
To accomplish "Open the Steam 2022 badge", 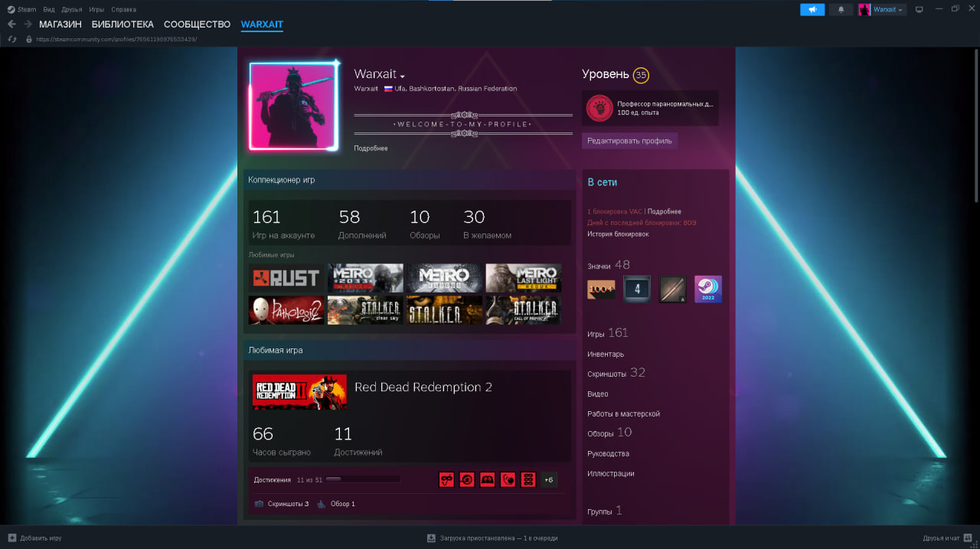I will [708, 289].
